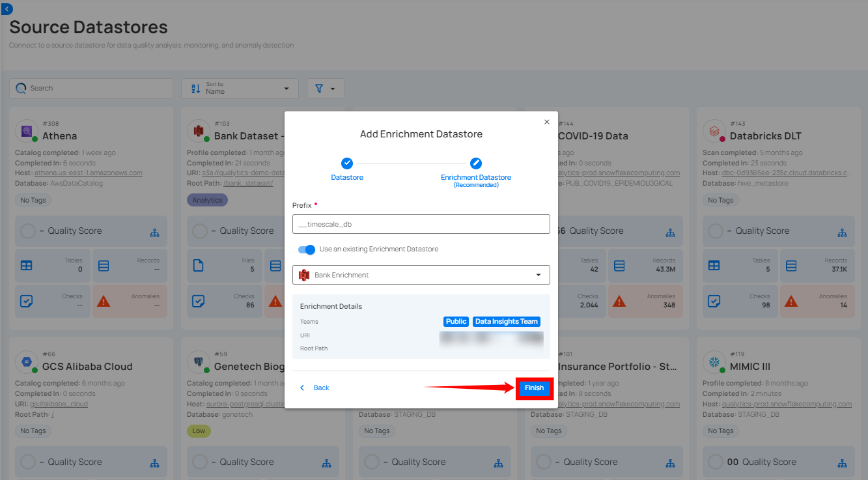Viewport: 868px width, 480px height.
Task: Click the Search datastores field
Action: click(x=91, y=89)
